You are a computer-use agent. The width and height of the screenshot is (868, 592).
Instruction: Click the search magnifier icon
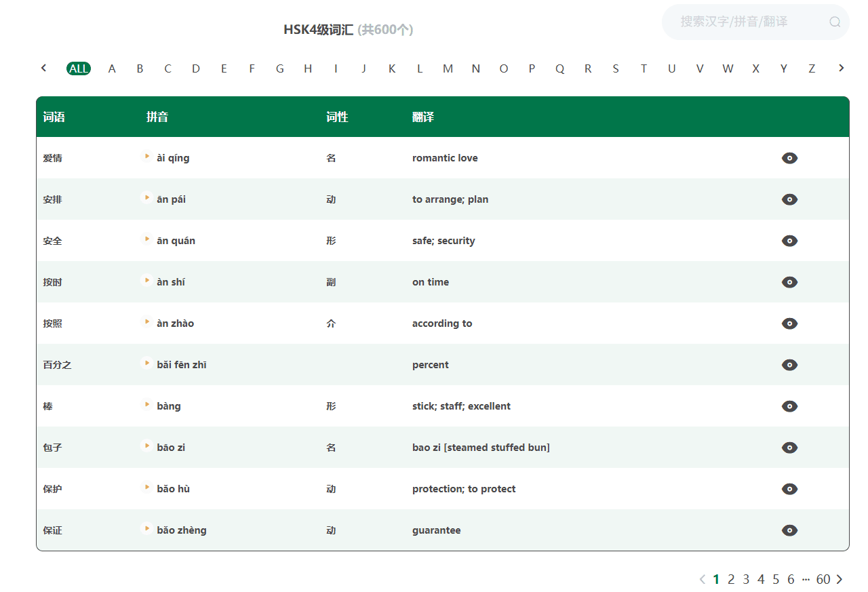point(835,22)
